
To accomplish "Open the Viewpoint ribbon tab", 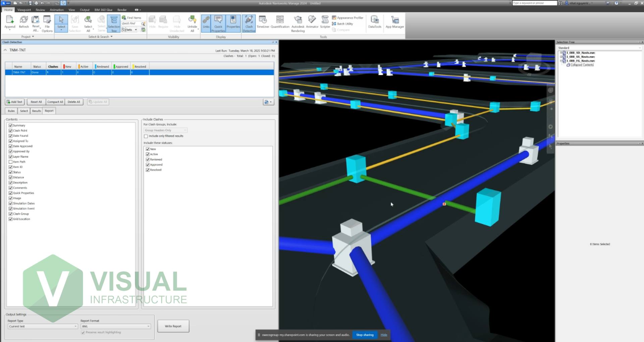I will click(24, 10).
